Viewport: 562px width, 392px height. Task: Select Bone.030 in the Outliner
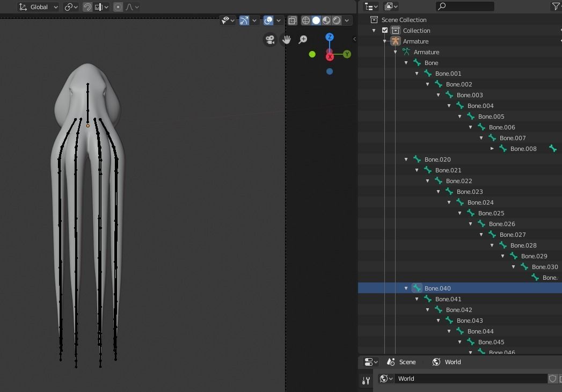545,267
